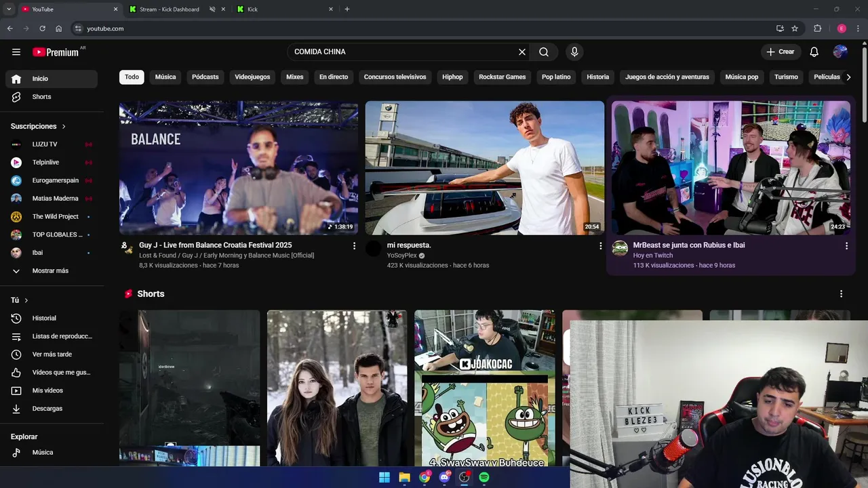Expand the Tú section header

tap(20, 300)
